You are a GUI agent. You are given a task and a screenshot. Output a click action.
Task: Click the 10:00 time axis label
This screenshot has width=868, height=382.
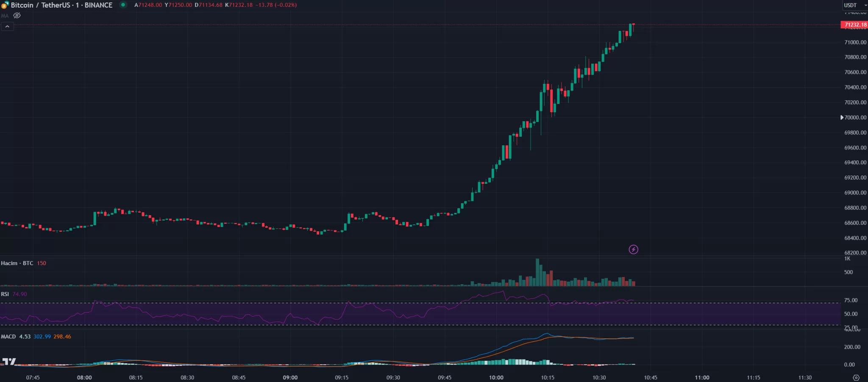(496, 377)
